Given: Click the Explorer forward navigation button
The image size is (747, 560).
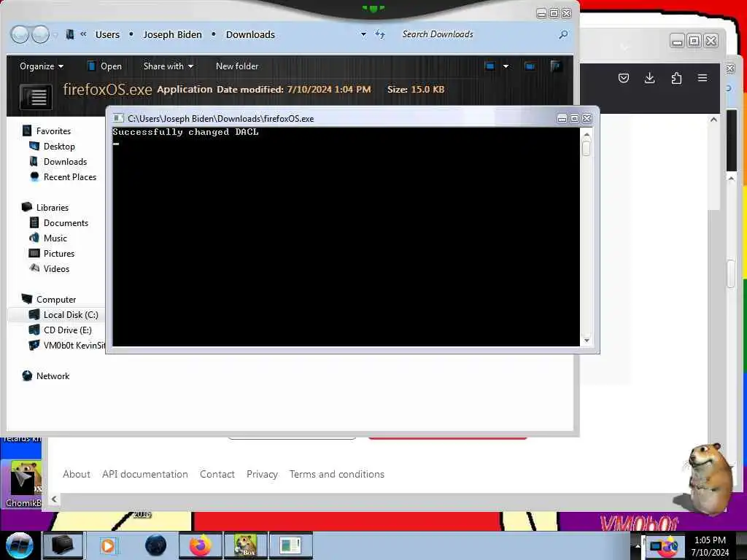Looking at the screenshot, I should [40, 34].
